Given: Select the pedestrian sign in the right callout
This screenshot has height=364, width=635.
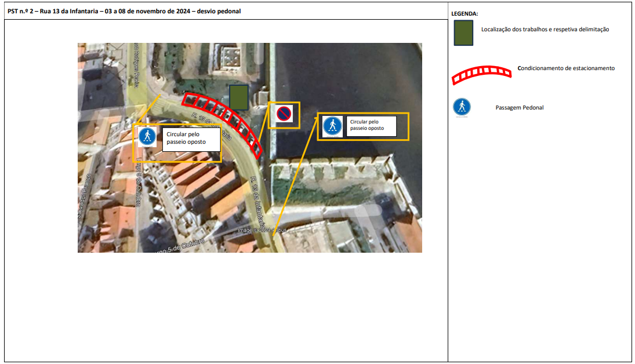Looking at the screenshot, I should click(332, 126).
